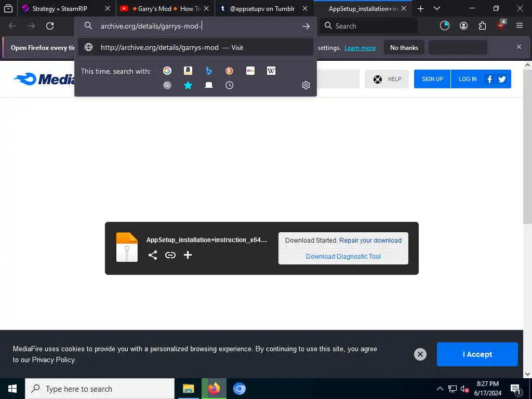532x399 pixels.
Task: Close the Firefox notification bar
Action: pyautogui.click(x=519, y=47)
